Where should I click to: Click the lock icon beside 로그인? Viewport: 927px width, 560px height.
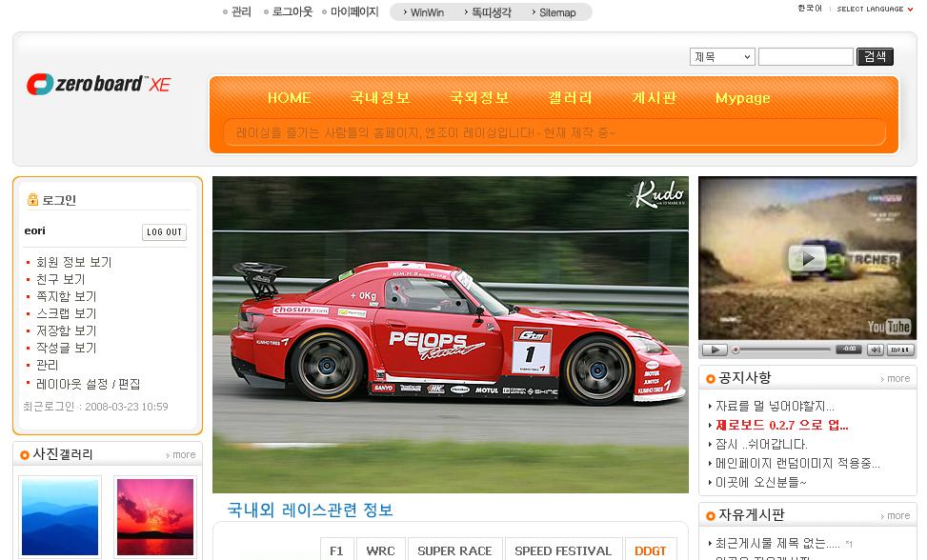point(32,200)
